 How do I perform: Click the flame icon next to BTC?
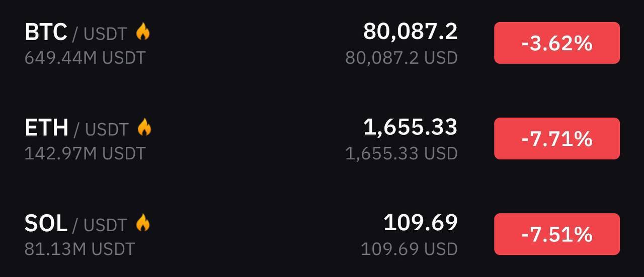coord(143,32)
